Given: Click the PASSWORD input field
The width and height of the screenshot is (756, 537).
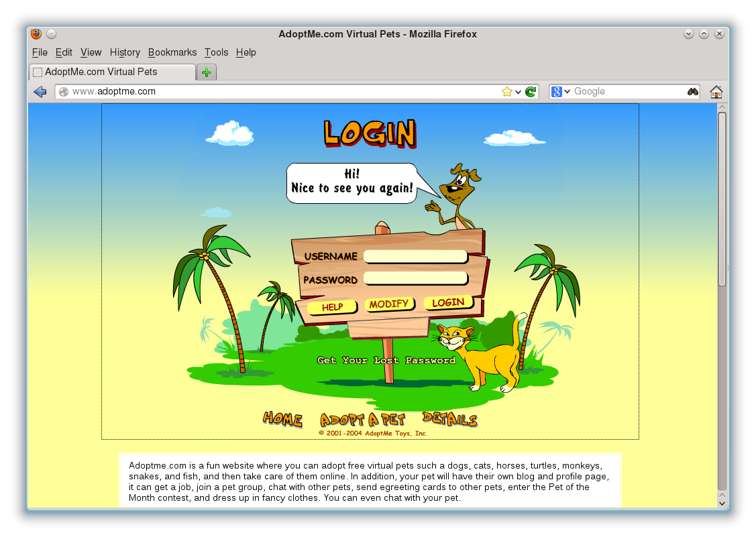Looking at the screenshot, I should click(x=415, y=278).
